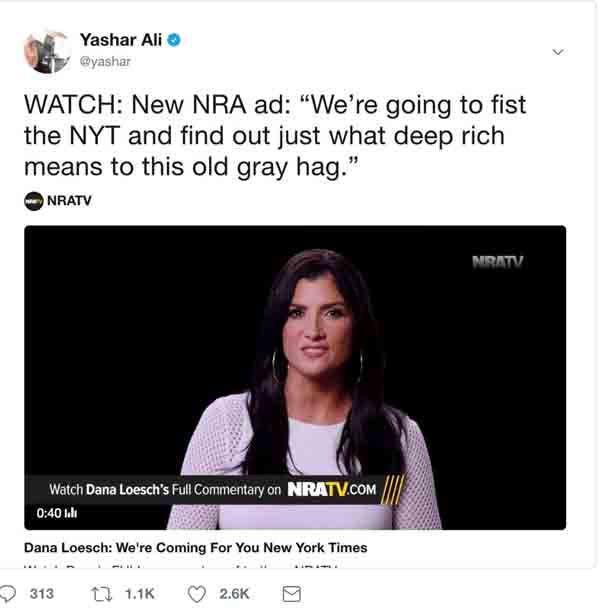
Task: Retweet using the retweet arrows icon
Action: [x=101, y=594]
